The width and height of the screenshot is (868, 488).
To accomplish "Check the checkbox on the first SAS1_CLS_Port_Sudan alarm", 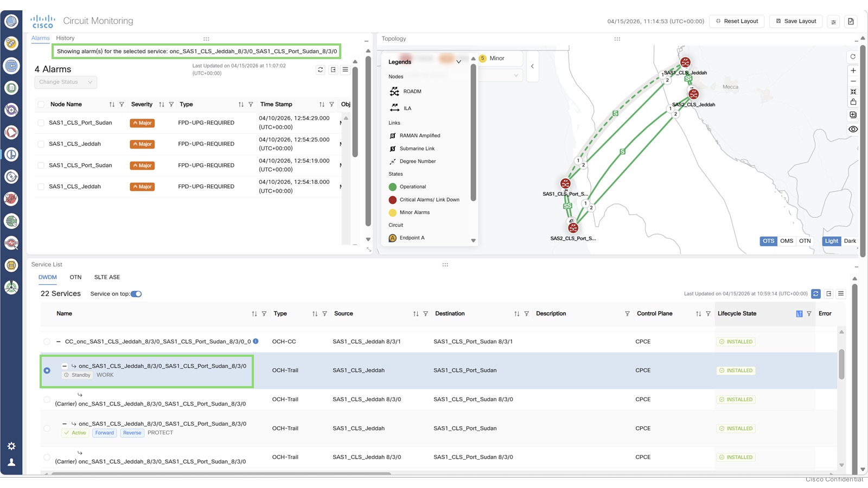I will pos(41,123).
